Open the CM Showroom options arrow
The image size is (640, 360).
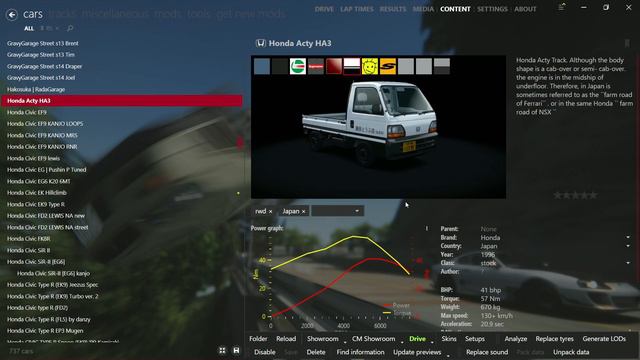point(402,341)
